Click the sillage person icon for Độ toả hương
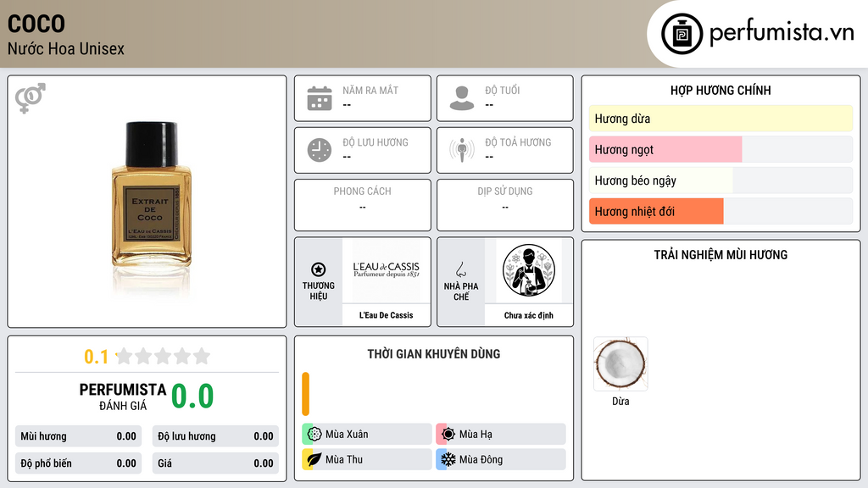The image size is (868, 488). pos(462,150)
